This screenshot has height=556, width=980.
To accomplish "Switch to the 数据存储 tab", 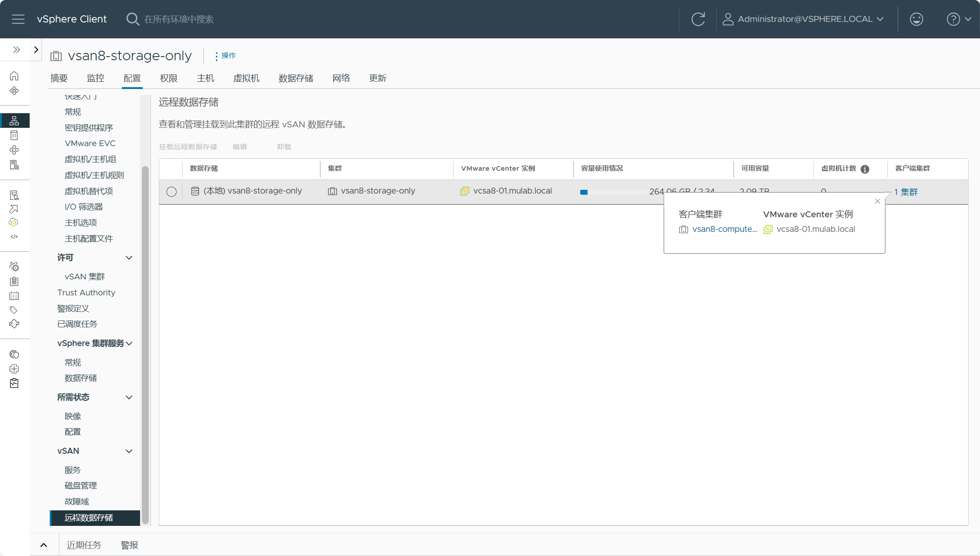I will click(296, 78).
